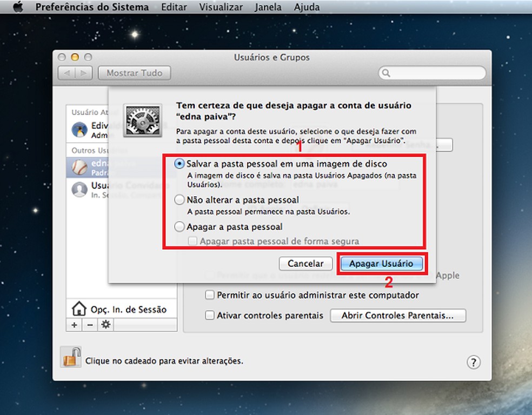Click the forward arrow in toolbar
Screen dimensions: 532x415
click(84, 73)
